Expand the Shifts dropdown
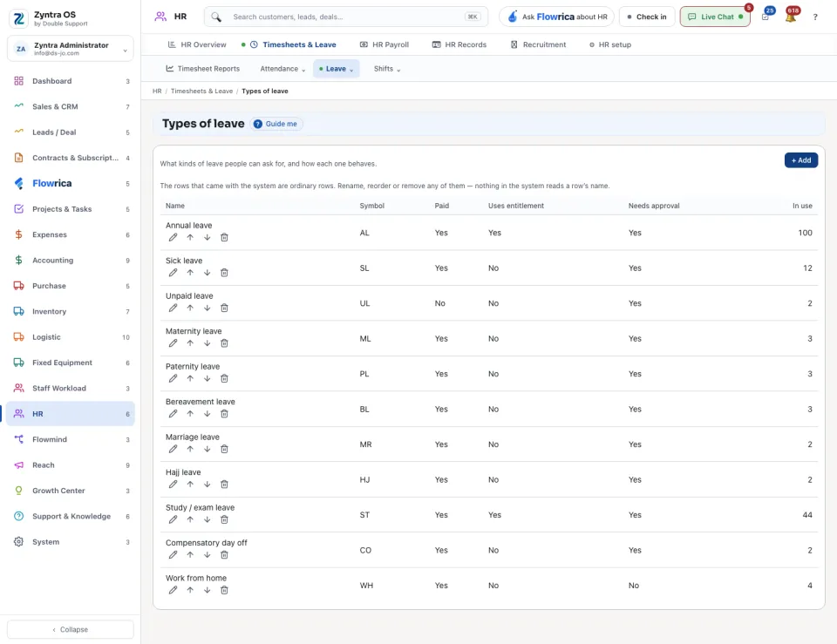 (387, 69)
